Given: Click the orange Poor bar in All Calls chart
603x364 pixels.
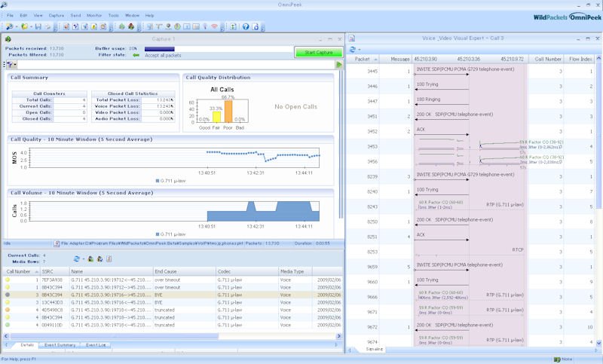Looking at the screenshot, I should pyautogui.click(x=228, y=112).
